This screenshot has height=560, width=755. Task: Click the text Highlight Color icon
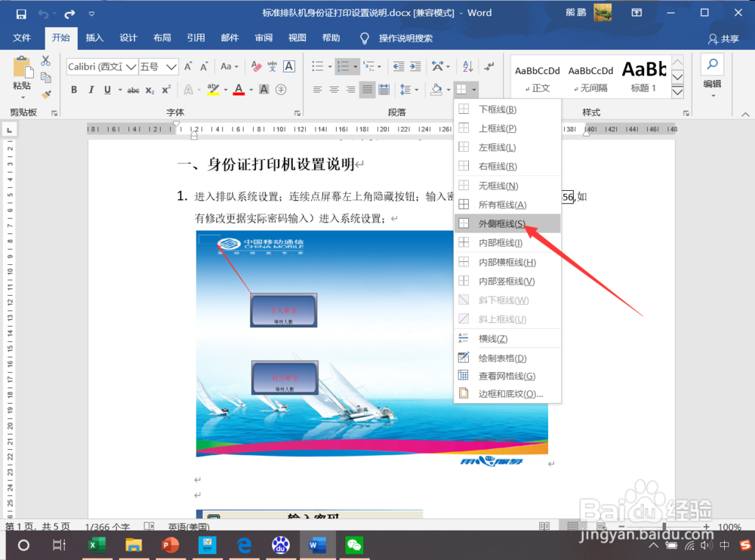coord(214,88)
